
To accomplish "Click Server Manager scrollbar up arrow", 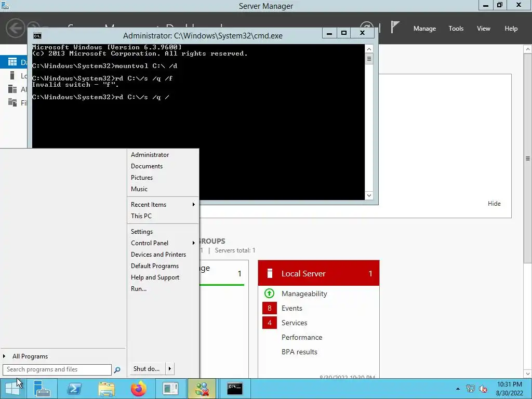I will (x=528, y=49).
